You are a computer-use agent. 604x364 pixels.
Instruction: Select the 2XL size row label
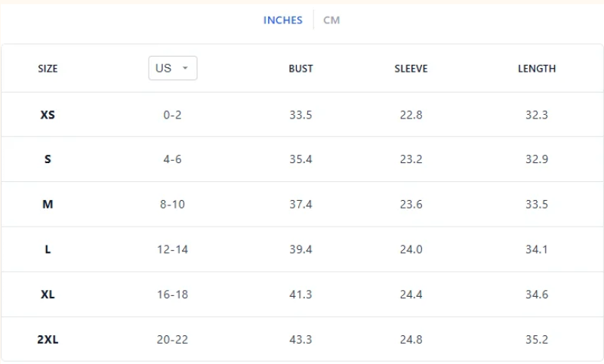point(48,339)
